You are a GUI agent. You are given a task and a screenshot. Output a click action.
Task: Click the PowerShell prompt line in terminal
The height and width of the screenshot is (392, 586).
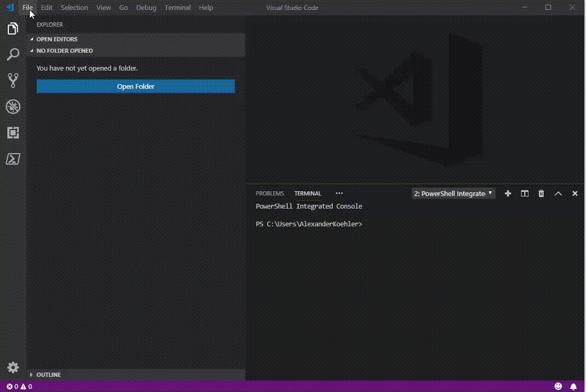point(309,224)
